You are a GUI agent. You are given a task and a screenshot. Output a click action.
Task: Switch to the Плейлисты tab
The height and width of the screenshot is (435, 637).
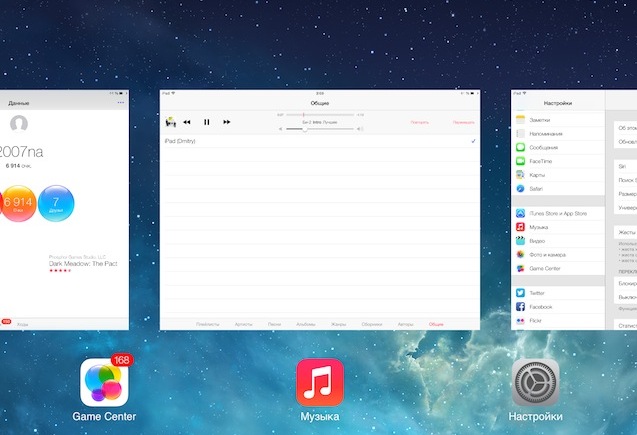coord(208,325)
